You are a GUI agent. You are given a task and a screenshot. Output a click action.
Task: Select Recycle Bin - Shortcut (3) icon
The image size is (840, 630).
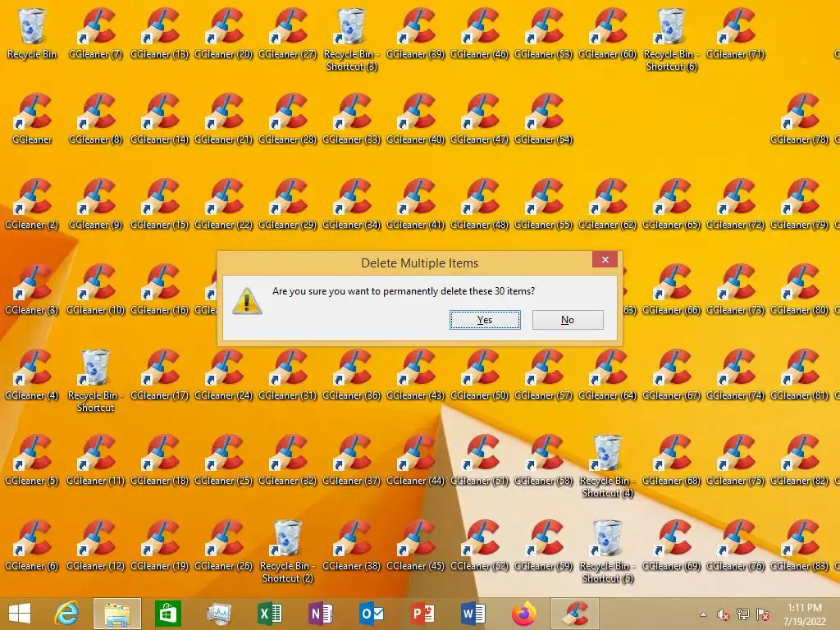[x=351, y=39]
